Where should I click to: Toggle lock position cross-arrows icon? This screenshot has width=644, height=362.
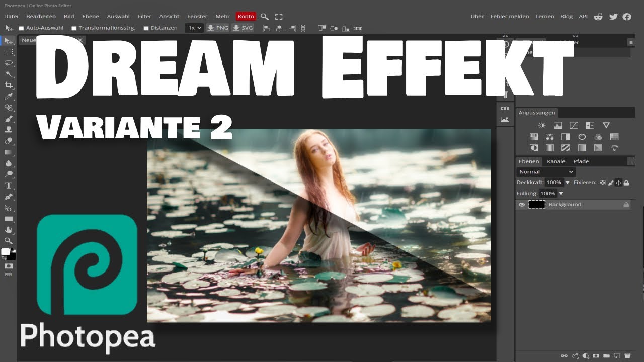click(x=618, y=183)
